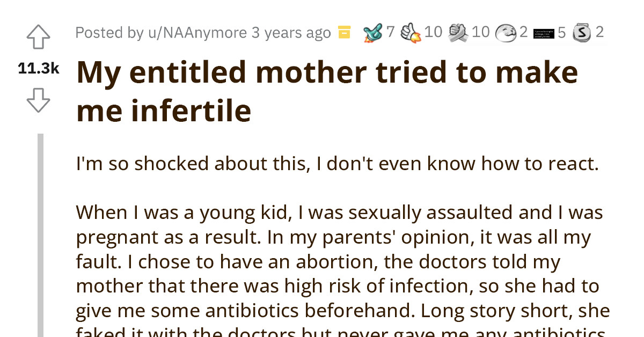
Task: Click the black custom text award badge
Action: coord(545,32)
